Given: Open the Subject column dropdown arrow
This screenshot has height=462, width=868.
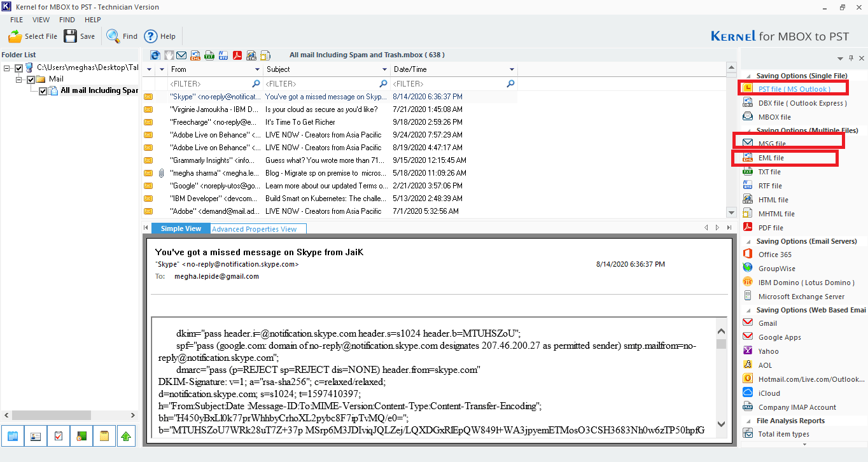Looking at the screenshot, I should click(x=384, y=69).
